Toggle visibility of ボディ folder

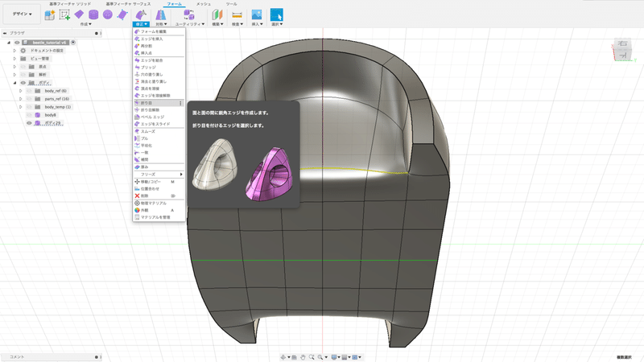[x=23, y=83]
